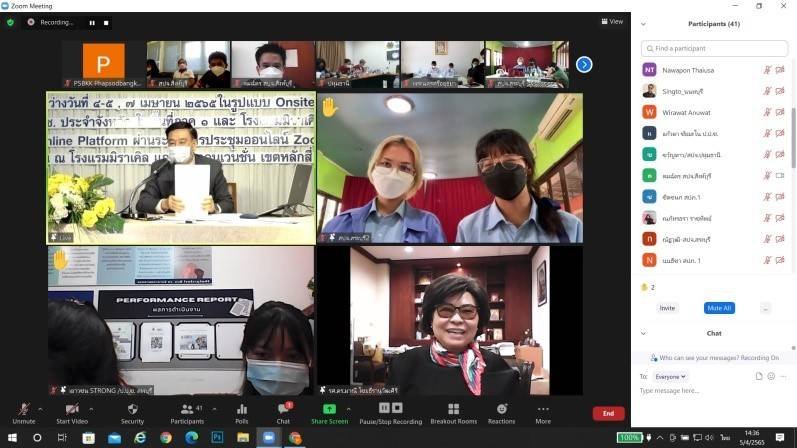The image size is (797, 448).
Task: Toggle the Chat panel from toolbar
Action: tap(283, 409)
